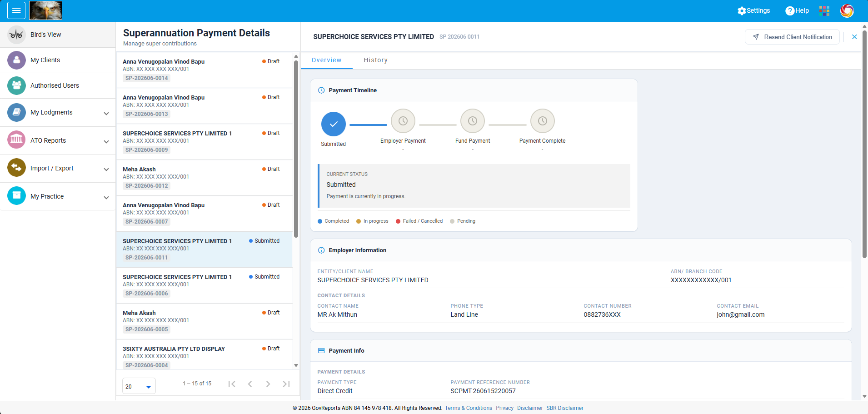Expand the My Practice submenu chevron

(106, 198)
